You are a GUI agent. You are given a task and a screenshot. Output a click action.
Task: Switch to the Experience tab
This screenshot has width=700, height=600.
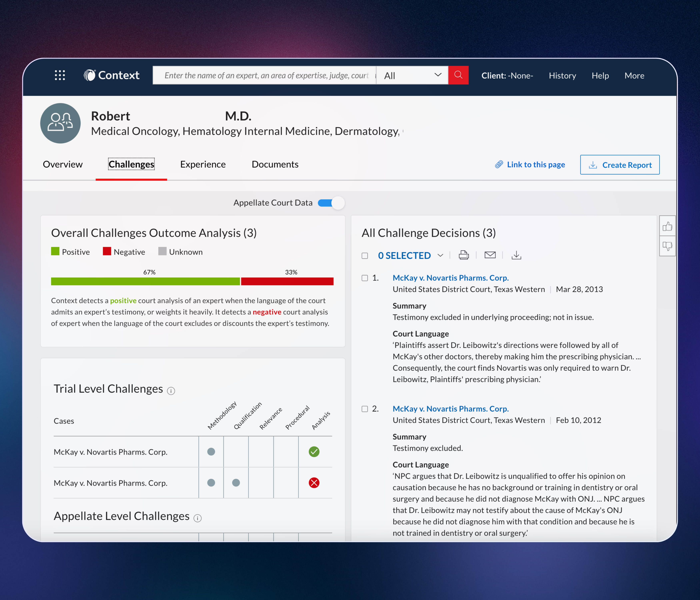203,164
